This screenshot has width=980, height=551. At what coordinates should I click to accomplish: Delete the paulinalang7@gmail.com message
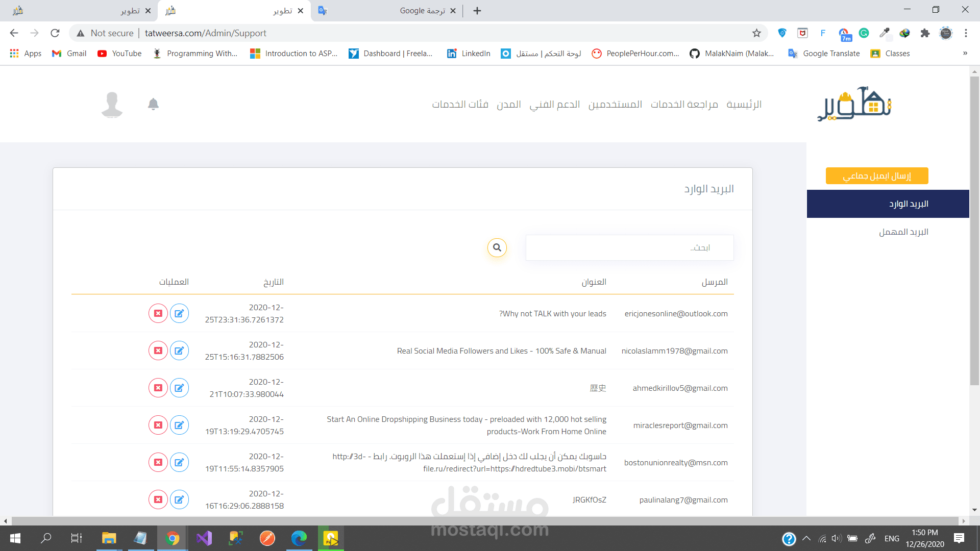click(x=158, y=499)
